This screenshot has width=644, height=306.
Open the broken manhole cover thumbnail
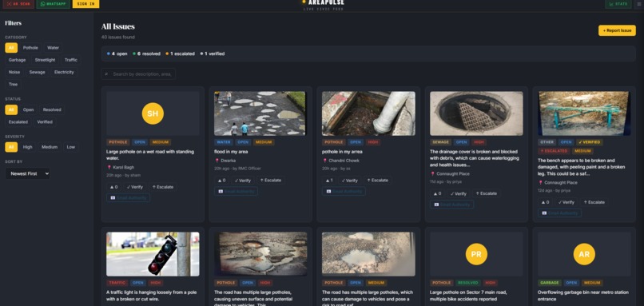pos(476,113)
